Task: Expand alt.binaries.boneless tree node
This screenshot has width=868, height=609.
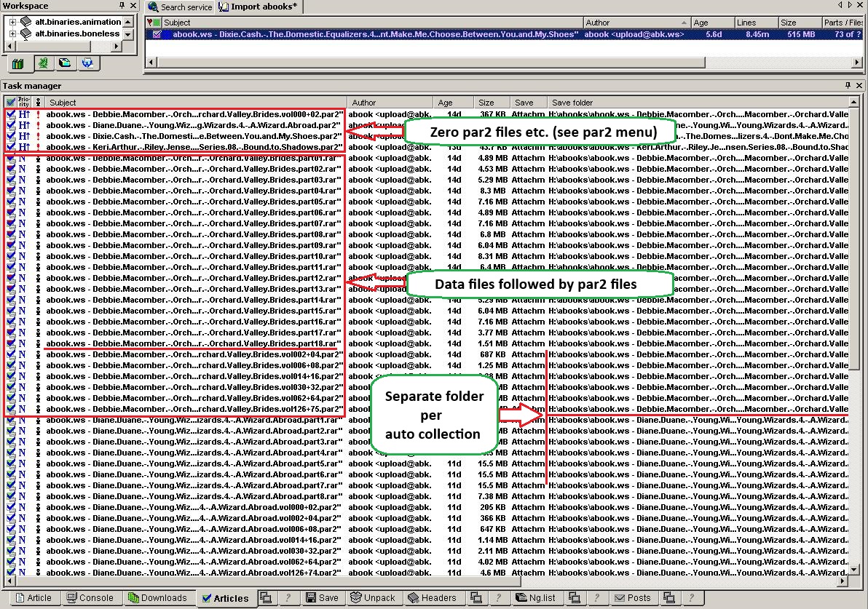Action: [12, 33]
